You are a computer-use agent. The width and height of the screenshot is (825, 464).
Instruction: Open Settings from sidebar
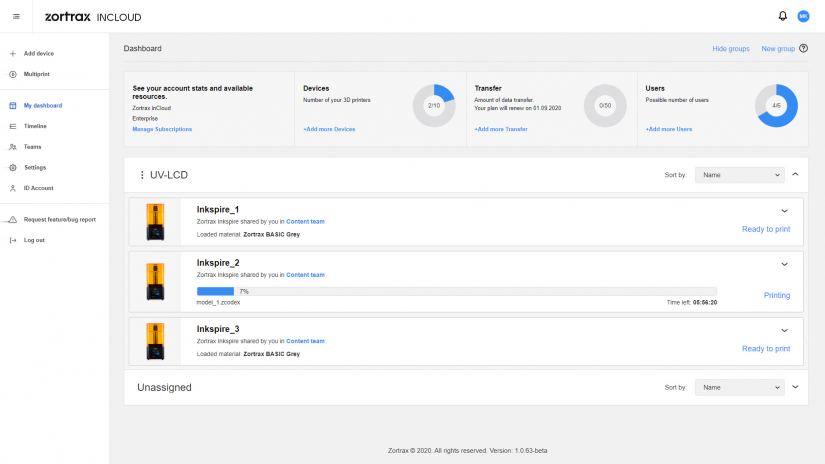pos(35,167)
